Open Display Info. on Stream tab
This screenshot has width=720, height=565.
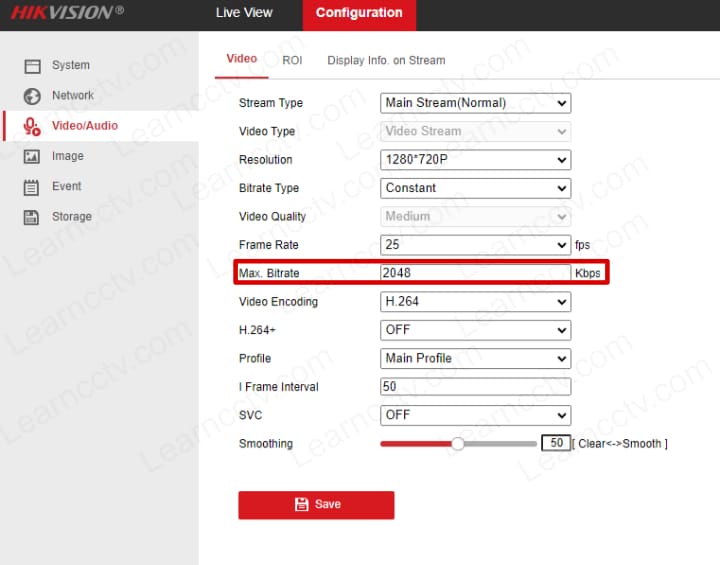tap(386, 60)
